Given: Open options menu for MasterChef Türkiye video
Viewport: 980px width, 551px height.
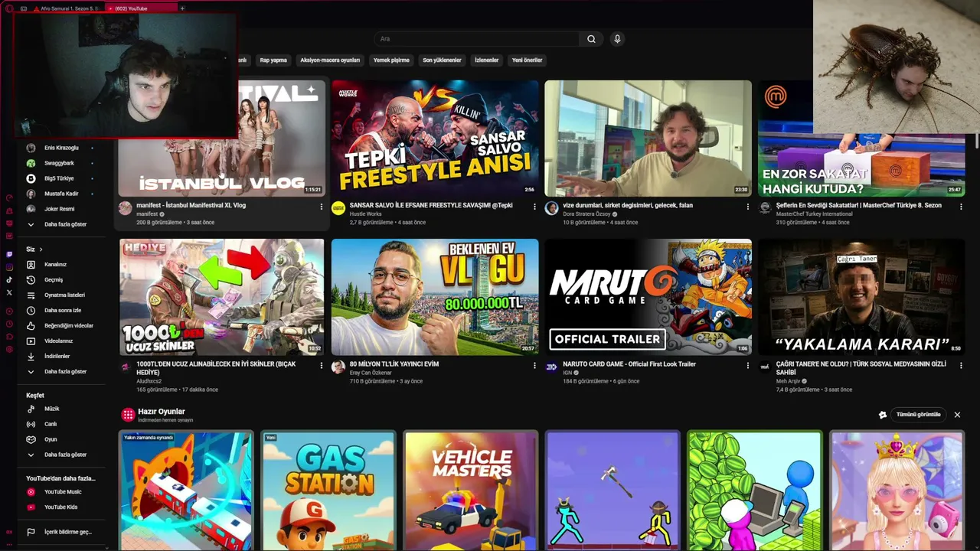Looking at the screenshot, I should (961, 207).
